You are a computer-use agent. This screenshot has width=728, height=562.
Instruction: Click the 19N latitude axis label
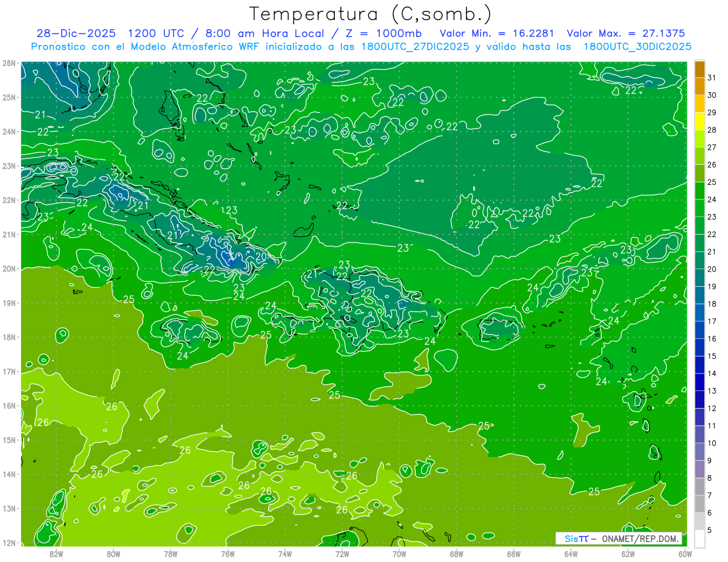8,303
